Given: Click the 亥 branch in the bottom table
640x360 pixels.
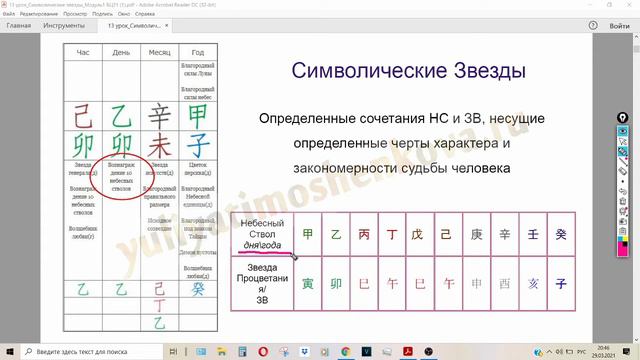Looking at the screenshot, I should coord(533,283).
